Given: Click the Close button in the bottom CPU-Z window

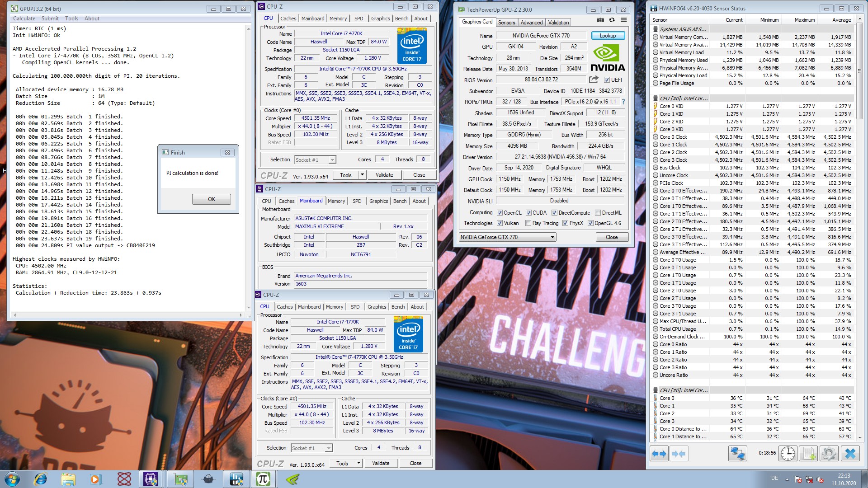Looking at the screenshot, I should tap(415, 463).
